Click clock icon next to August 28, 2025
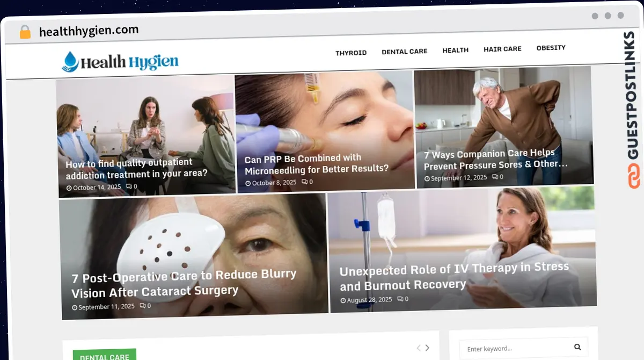 click(x=343, y=300)
